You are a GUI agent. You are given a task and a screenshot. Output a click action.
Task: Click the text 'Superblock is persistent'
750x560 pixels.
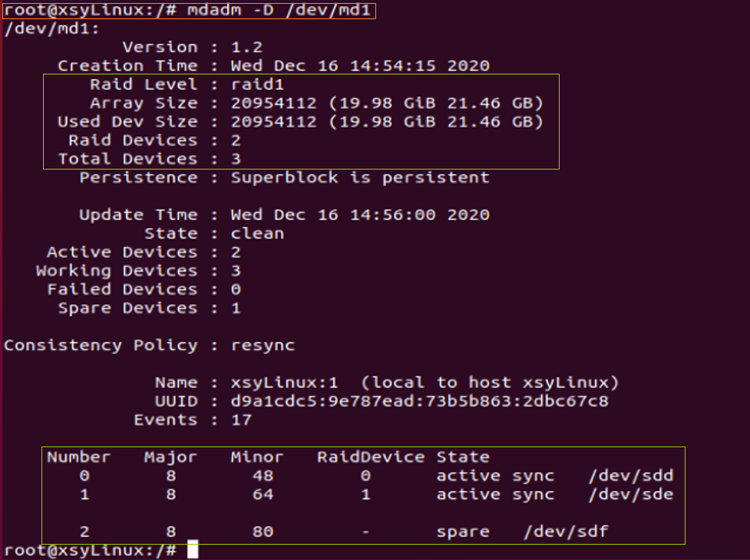360,178
